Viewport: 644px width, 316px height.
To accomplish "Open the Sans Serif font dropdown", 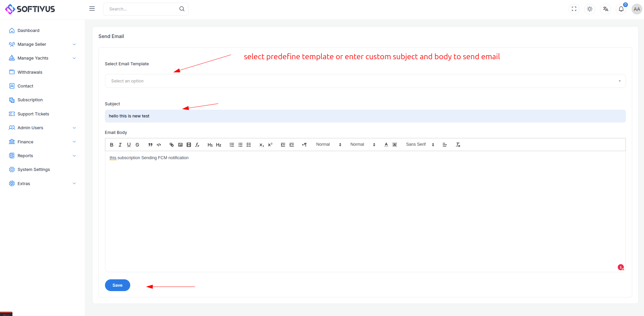I will [x=420, y=145].
